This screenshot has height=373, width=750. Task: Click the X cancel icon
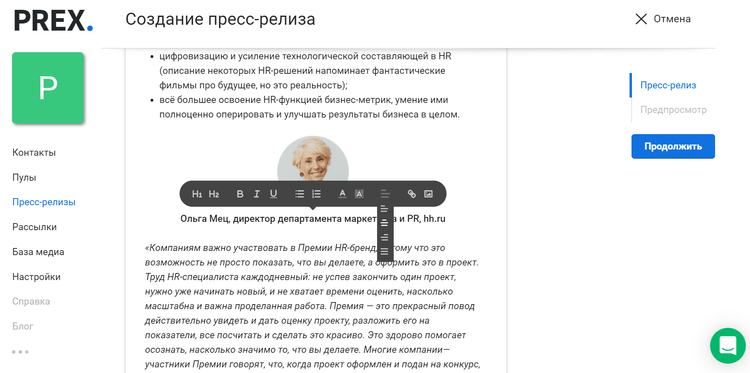pos(640,19)
